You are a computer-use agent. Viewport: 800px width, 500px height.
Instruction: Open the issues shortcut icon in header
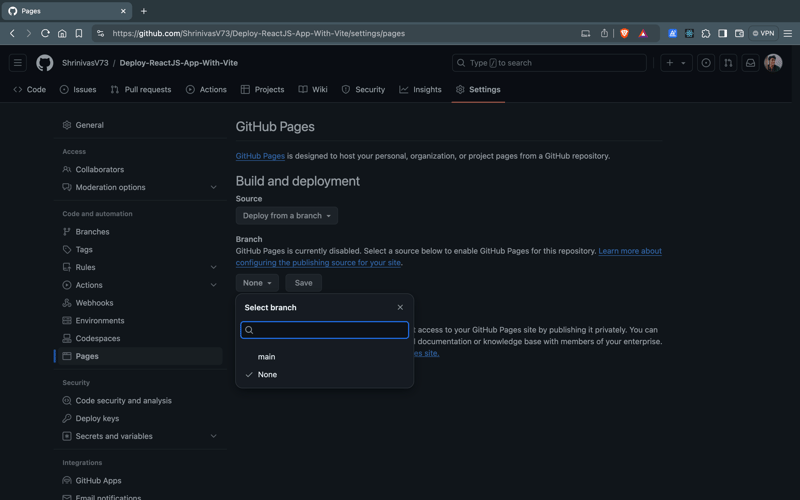[706, 63]
